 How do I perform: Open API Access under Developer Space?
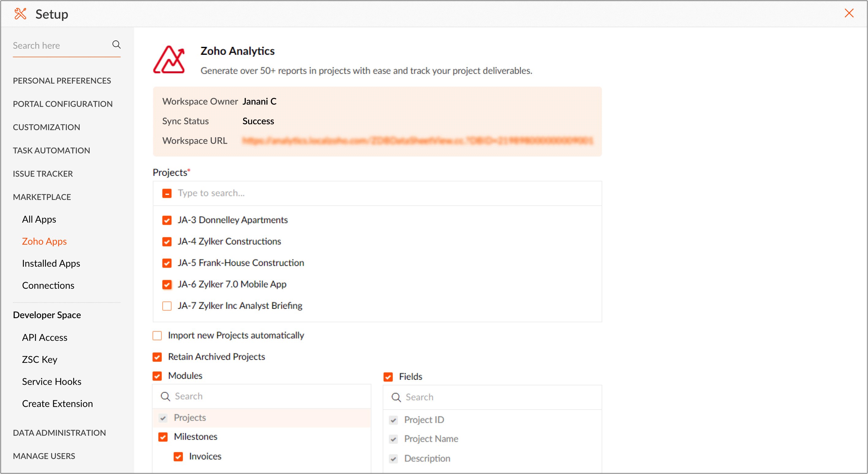[x=44, y=337]
